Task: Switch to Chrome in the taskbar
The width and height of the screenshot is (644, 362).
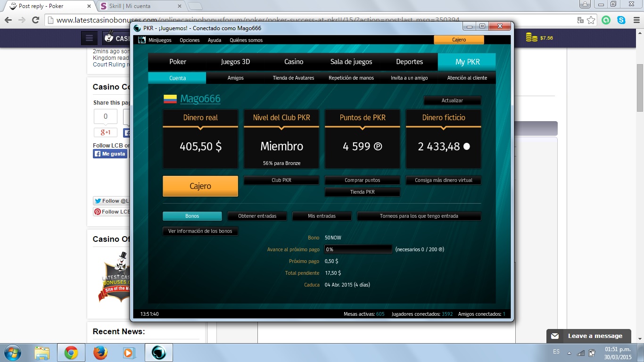Action: [x=71, y=353]
